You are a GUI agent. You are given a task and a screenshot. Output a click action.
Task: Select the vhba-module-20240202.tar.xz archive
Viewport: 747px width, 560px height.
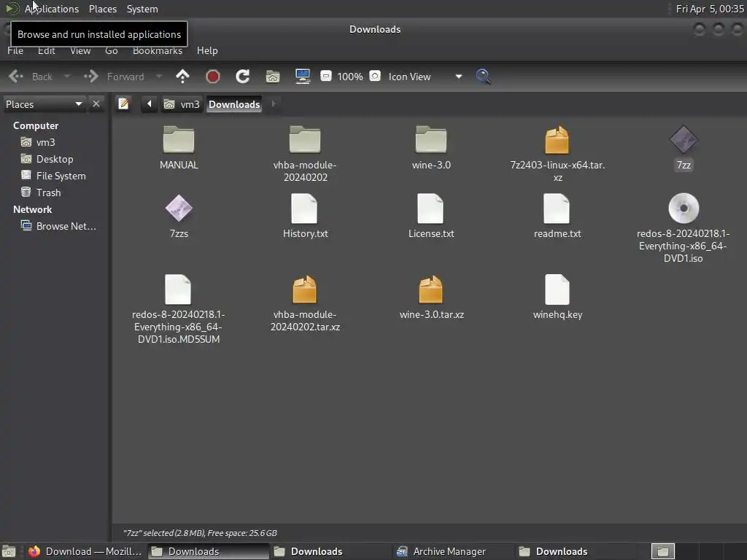(x=305, y=303)
